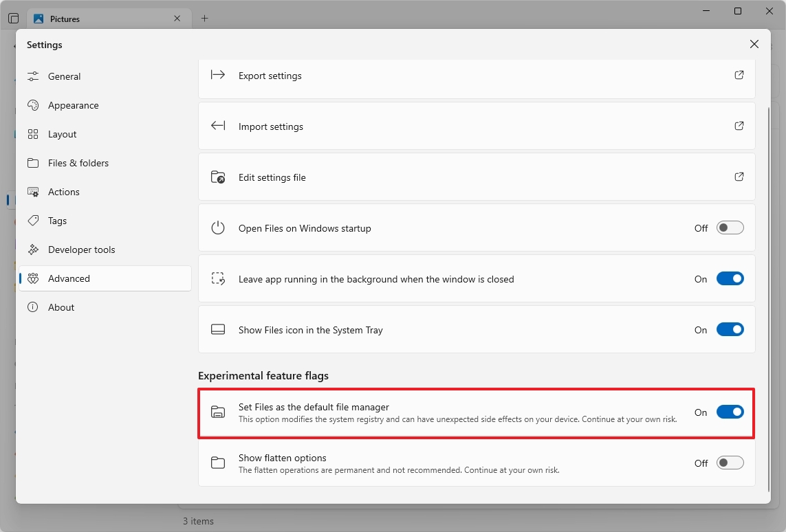Click the Import settings row
Screen dimensions: 786x532
point(477,126)
